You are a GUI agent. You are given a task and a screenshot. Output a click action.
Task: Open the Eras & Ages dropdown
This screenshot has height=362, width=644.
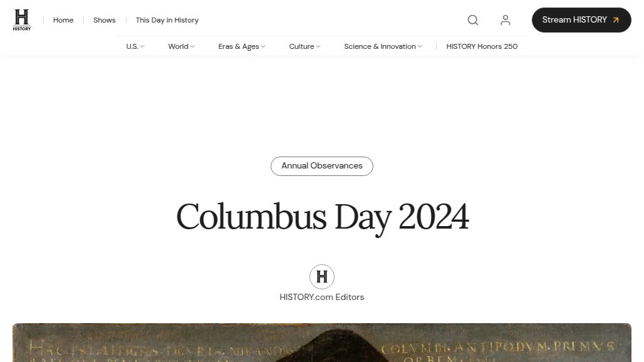click(242, 46)
